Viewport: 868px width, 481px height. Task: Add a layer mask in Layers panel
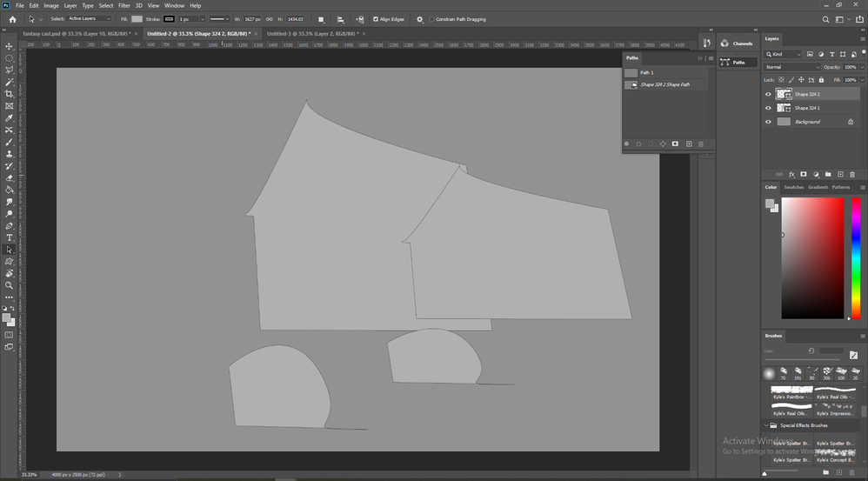(804, 174)
